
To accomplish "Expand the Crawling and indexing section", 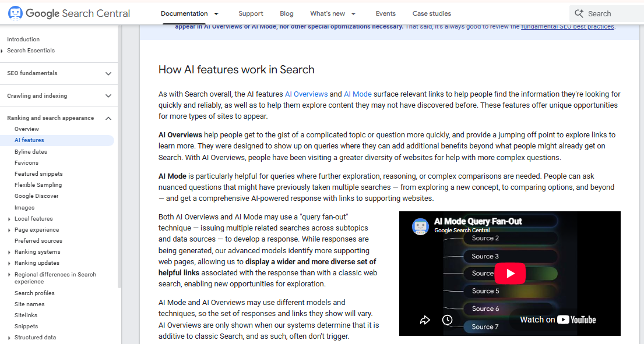I will point(108,96).
